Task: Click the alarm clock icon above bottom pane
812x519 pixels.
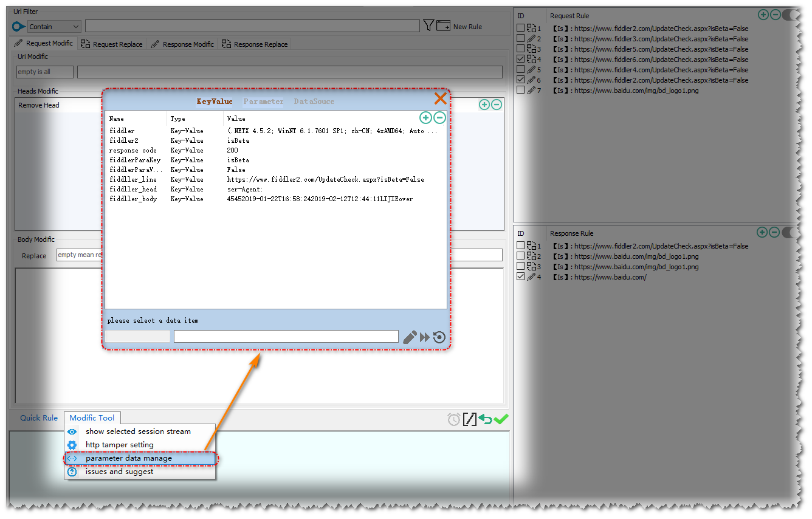Action: point(453,419)
